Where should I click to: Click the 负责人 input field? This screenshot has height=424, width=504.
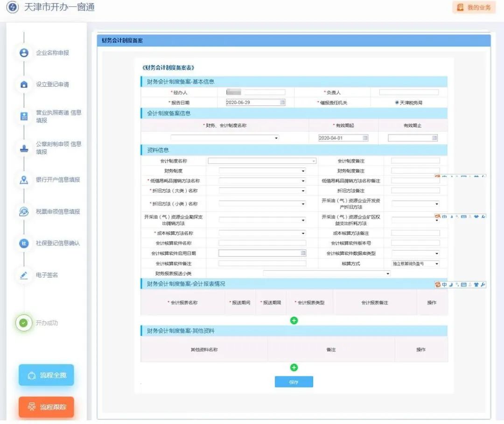click(x=409, y=92)
